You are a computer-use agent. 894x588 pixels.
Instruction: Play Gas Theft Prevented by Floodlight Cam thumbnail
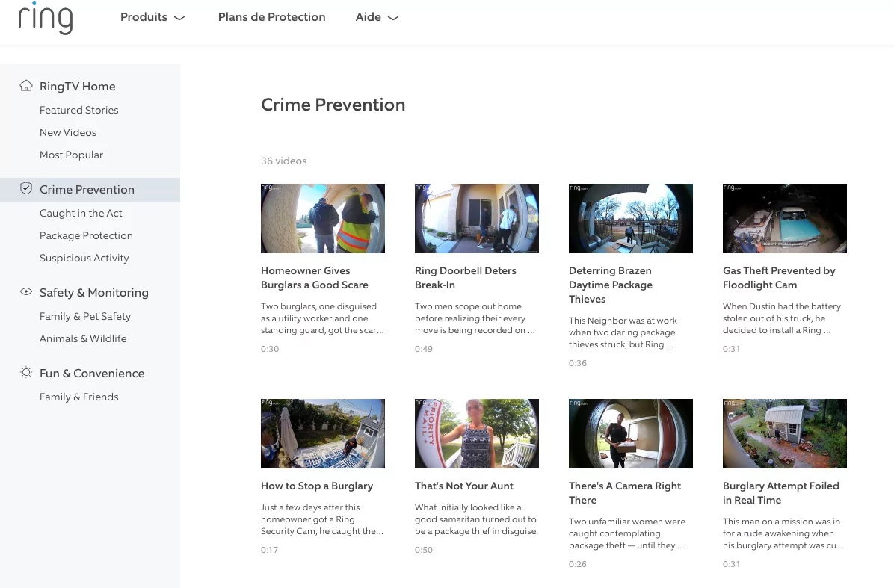785,218
